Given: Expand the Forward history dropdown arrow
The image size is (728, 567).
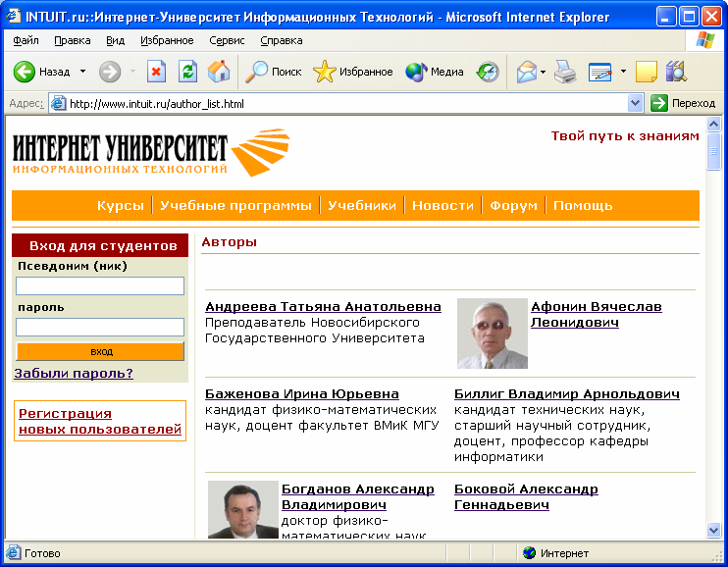Looking at the screenshot, I should pyautogui.click(x=132, y=72).
